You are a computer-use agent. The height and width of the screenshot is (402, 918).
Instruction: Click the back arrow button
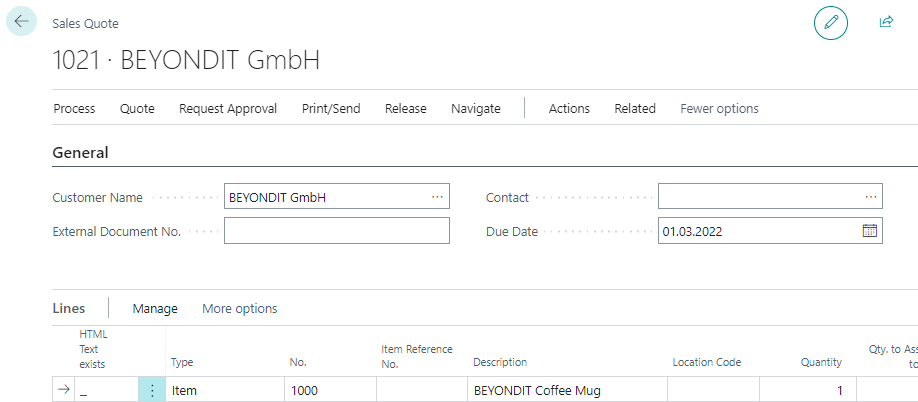pos(22,21)
